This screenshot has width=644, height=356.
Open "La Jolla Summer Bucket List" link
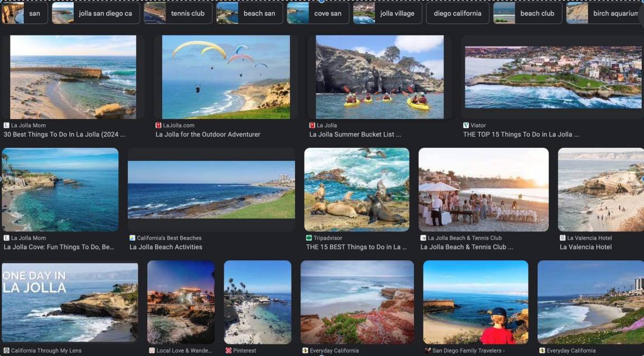coord(355,134)
